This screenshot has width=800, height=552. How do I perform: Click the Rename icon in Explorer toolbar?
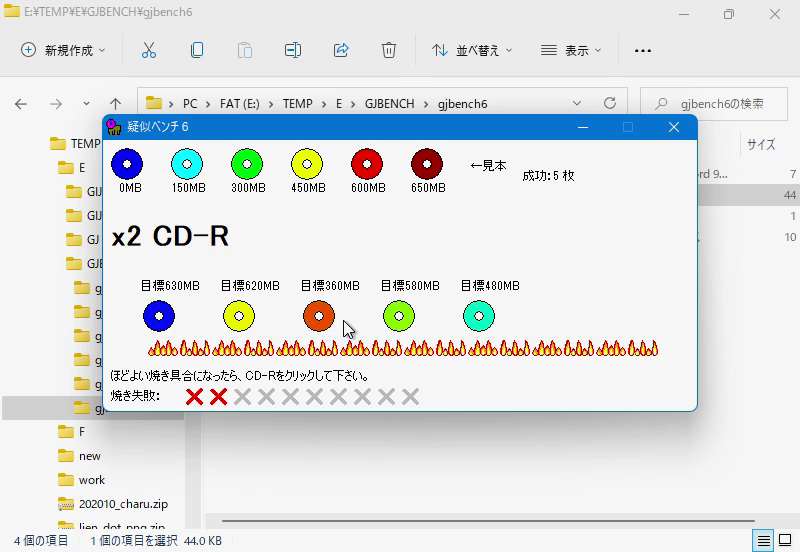[293, 50]
